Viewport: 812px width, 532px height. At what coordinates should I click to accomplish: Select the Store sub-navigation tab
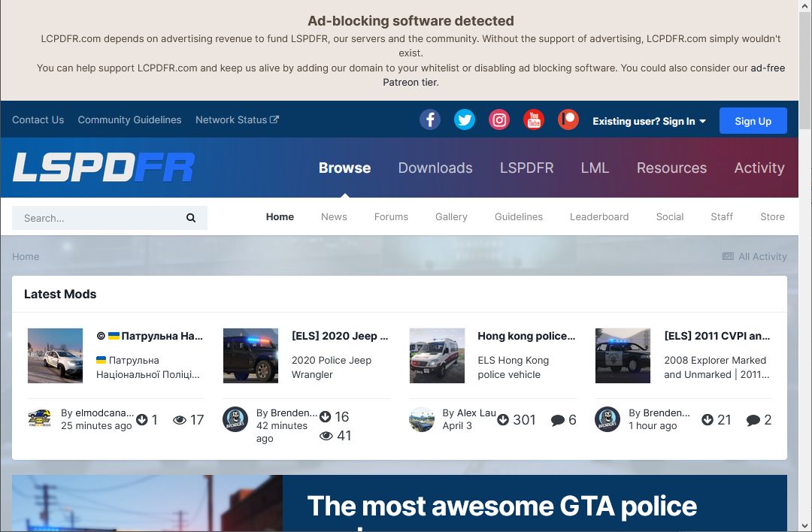pyautogui.click(x=772, y=217)
